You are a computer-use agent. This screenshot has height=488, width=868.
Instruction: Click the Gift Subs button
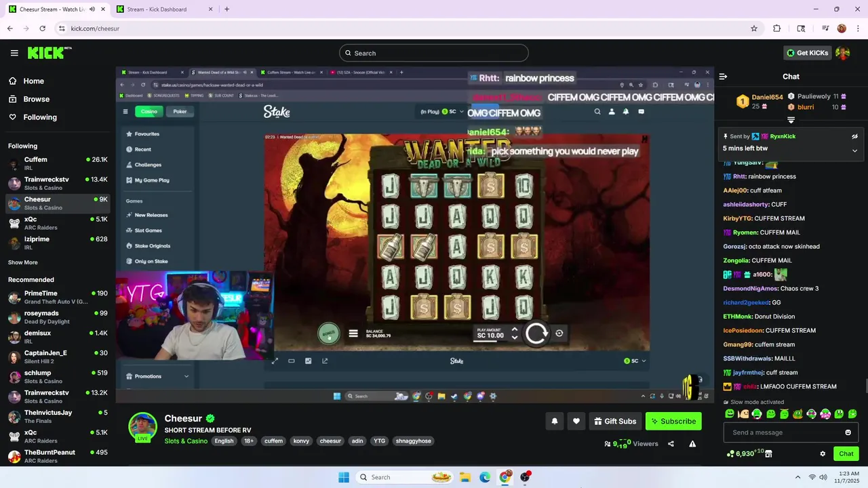615,421
